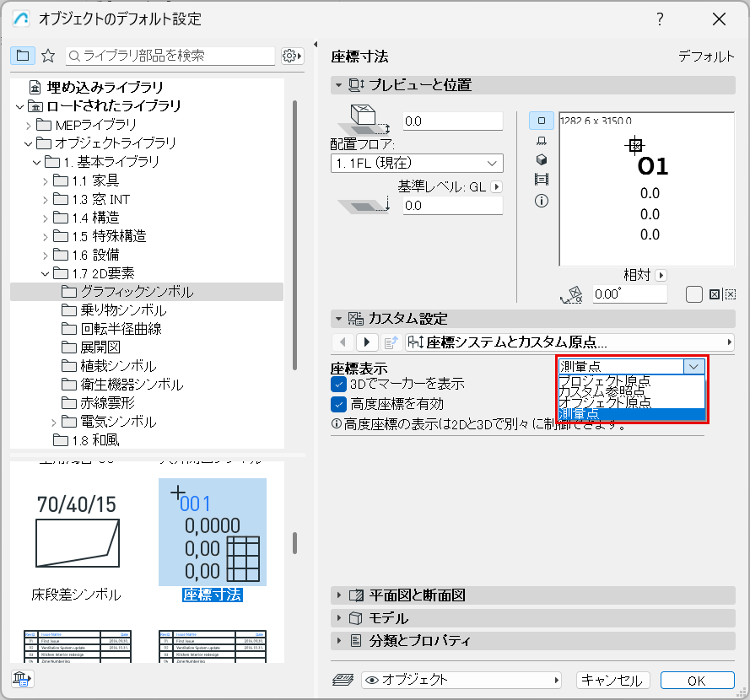Switch to folder view icon
750x700 pixels.
tap(23, 56)
